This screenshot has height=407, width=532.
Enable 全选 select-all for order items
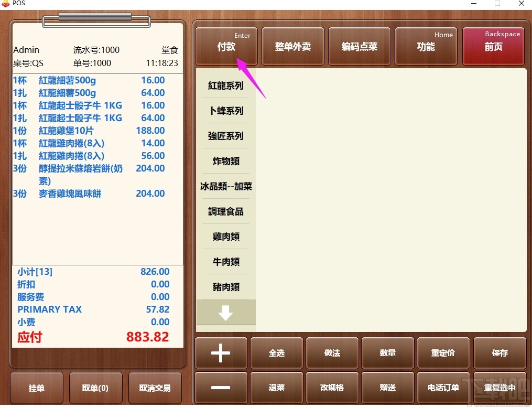276,353
